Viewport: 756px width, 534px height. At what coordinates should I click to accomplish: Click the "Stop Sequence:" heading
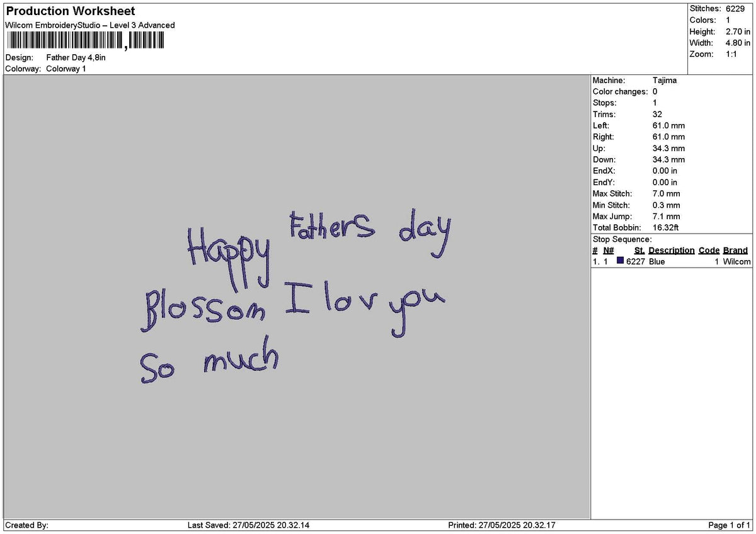tap(622, 239)
